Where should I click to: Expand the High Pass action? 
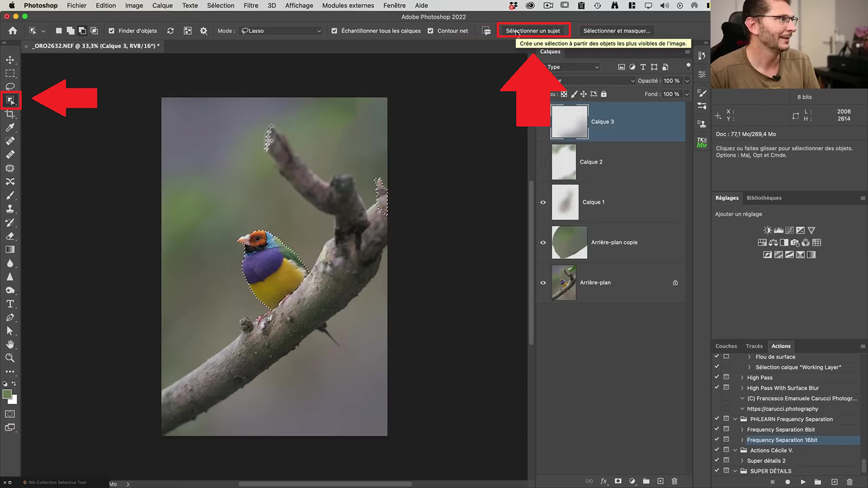742,378
